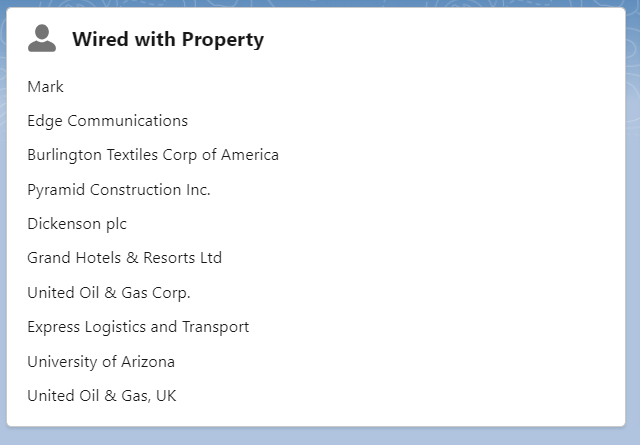Click the blue background below the card

tap(320, 437)
